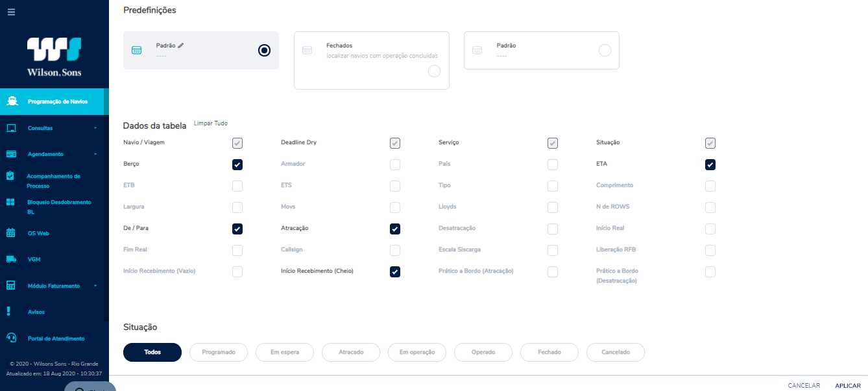The height and width of the screenshot is (391, 868).
Task: Expand the Agendamento submenu arrow
Action: [95, 154]
